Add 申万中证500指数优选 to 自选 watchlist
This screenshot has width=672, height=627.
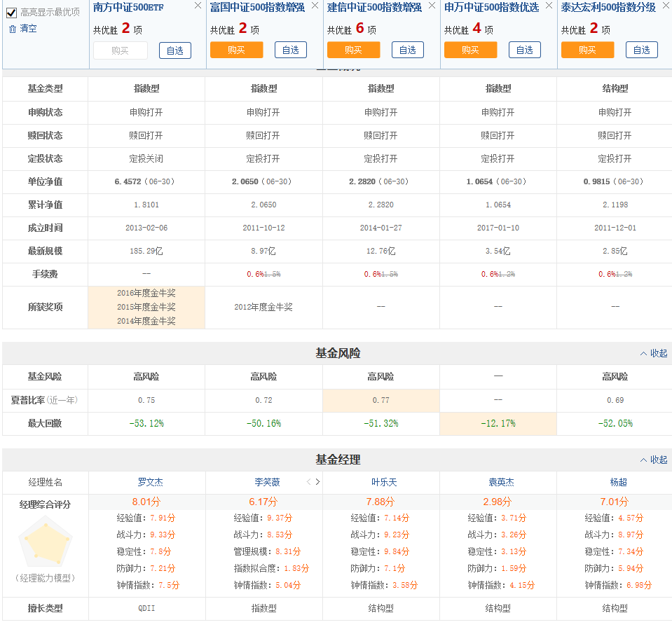tap(525, 50)
